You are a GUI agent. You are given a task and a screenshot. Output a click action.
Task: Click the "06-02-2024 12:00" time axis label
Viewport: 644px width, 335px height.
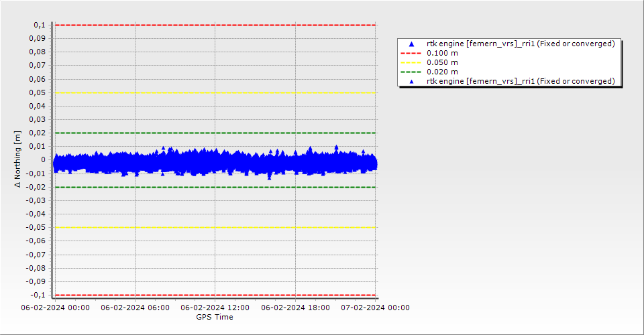215,308
